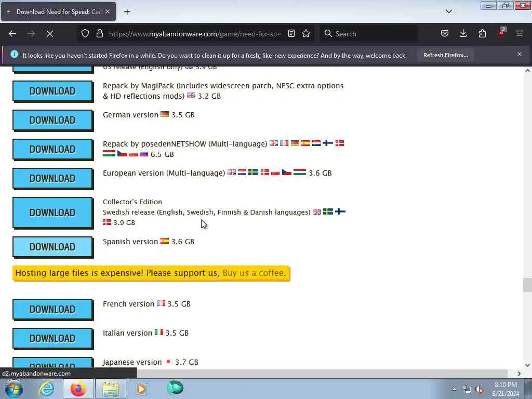This screenshot has width=532, height=399.
Task: Open the green round taskbar app
Action: (x=175, y=388)
